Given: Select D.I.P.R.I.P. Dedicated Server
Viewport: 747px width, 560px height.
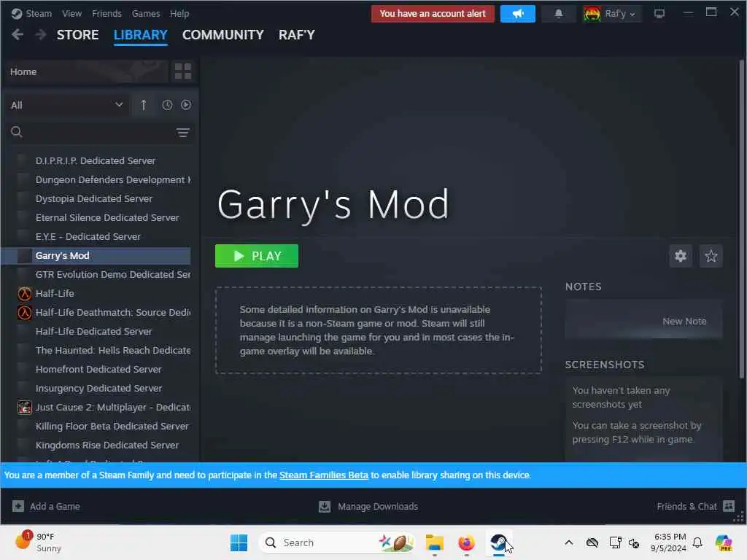Looking at the screenshot, I should [x=96, y=160].
